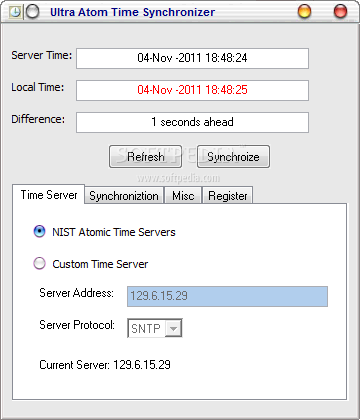This screenshot has height=420, width=360.
Task: Click the Refresh button
Action: coord(146,156)
